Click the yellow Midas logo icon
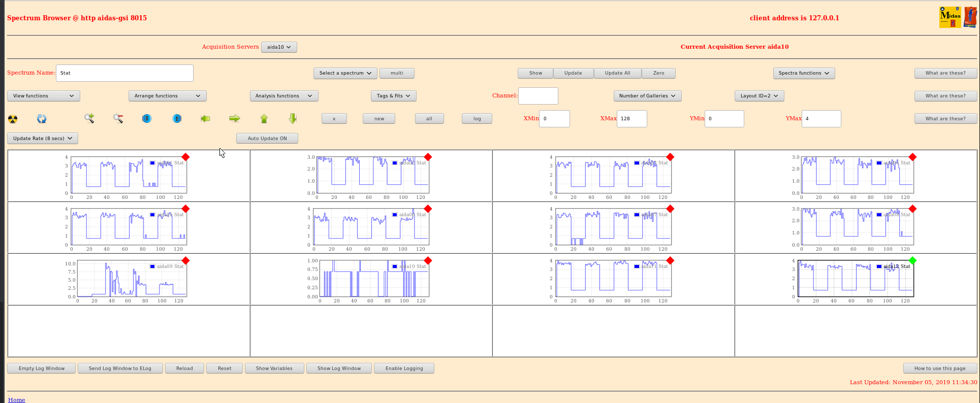This screenshot has height=403, width=980. (950, 17)
